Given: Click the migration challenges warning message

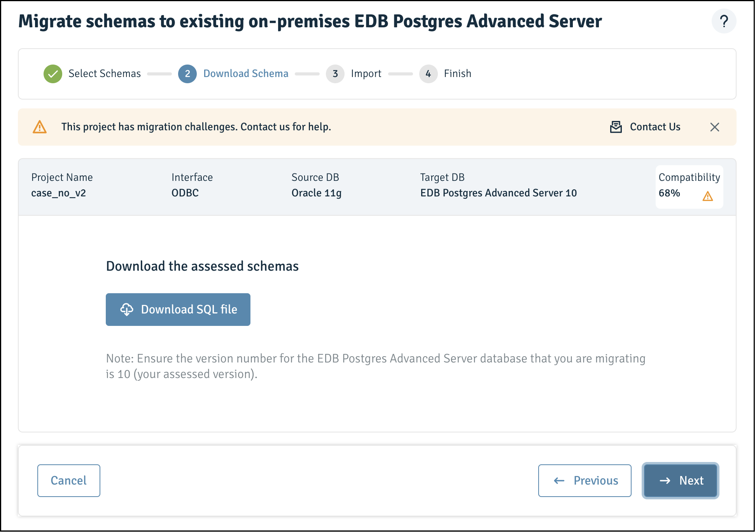Looking at the screenshot, I should 196,127.
